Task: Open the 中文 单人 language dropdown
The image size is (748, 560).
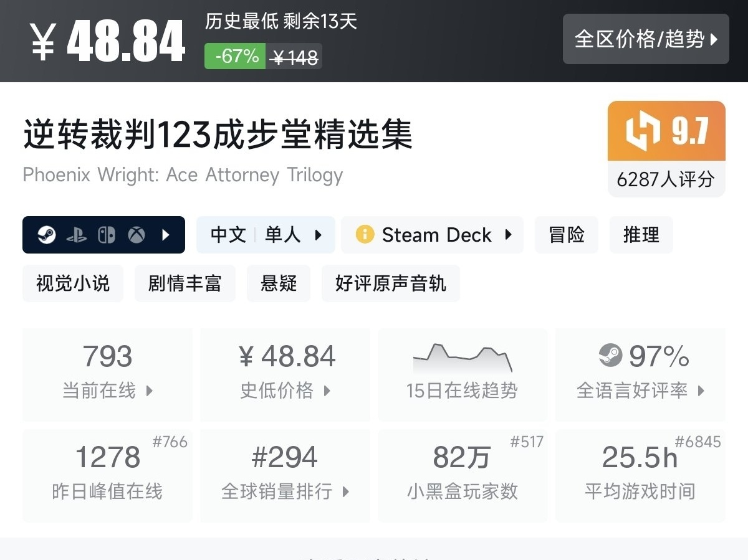Action: pyautogui.click(x=266, y=235)
